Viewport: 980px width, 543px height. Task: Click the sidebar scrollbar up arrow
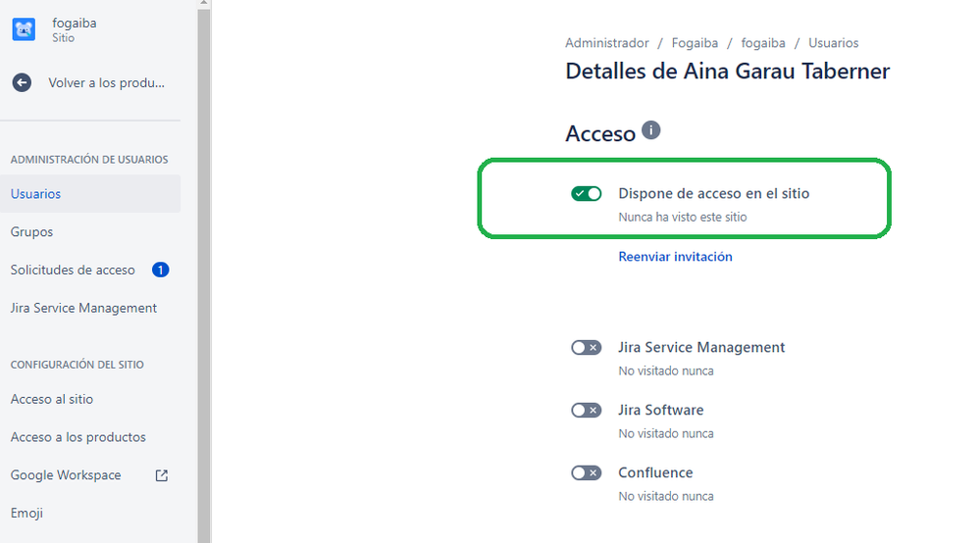tap(204, 3)
